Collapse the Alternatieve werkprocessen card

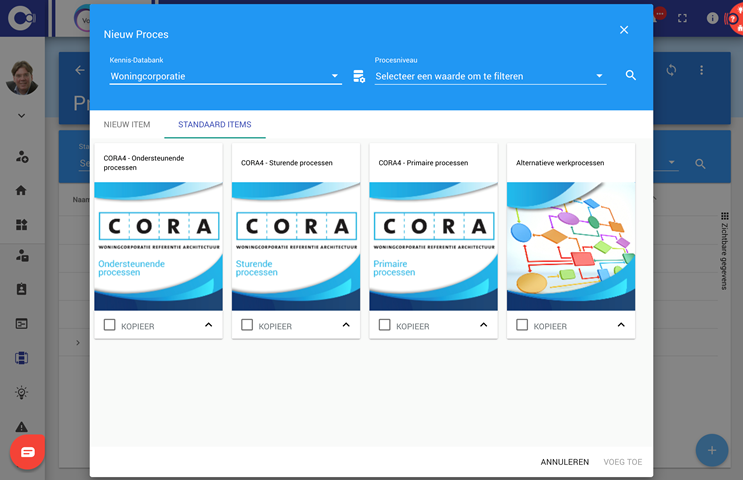pos(621,325)
